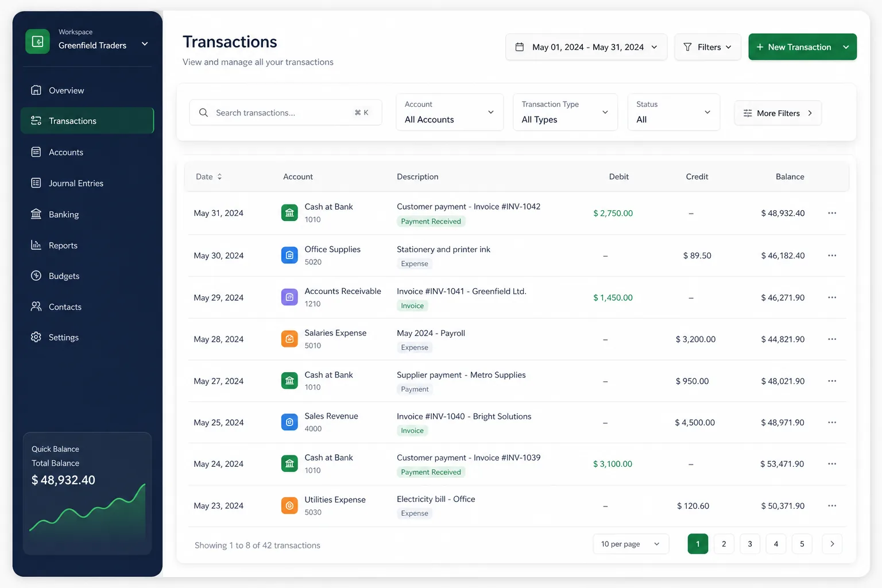The width and height of the screenshot is (882, 588).
Task: Click the Banking building icon in sidebar
Action: click(x=36, y=214)
